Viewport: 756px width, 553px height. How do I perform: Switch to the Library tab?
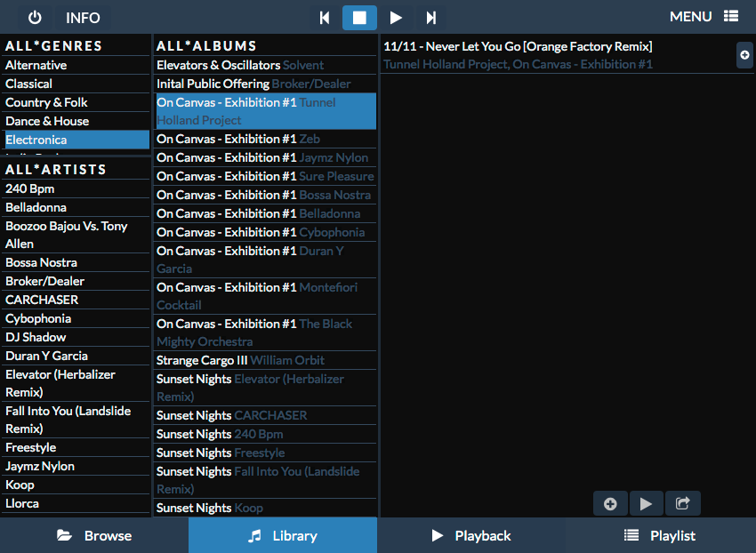[283, 535]
